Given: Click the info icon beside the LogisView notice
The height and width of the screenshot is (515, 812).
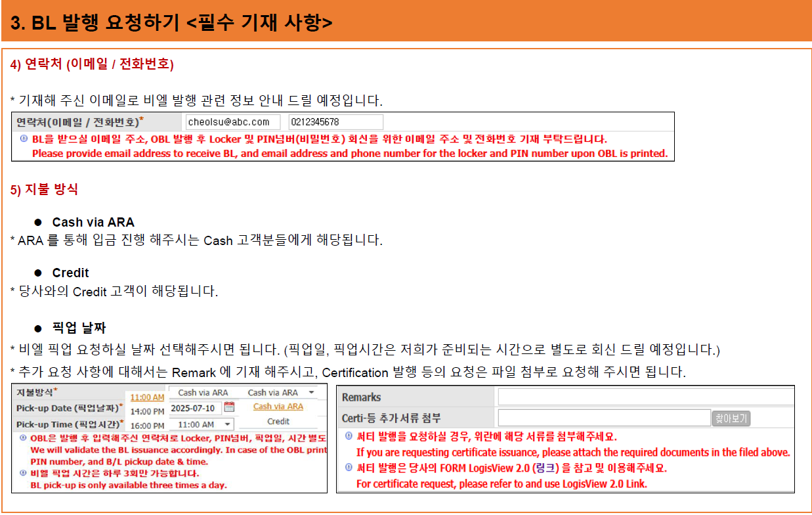Looking at the screenshot, I should click(349, 468).
